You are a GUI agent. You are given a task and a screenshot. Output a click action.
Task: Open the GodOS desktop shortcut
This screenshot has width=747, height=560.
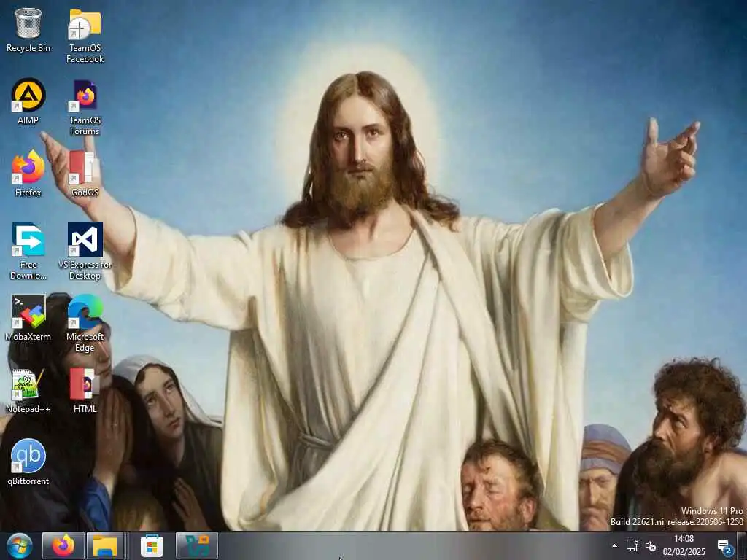click(x=85, y=174)
